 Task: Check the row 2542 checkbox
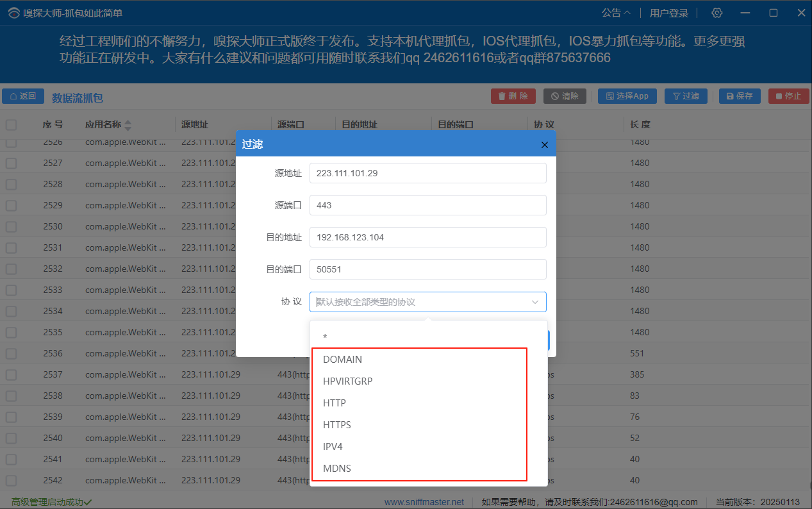click(12, 480)
